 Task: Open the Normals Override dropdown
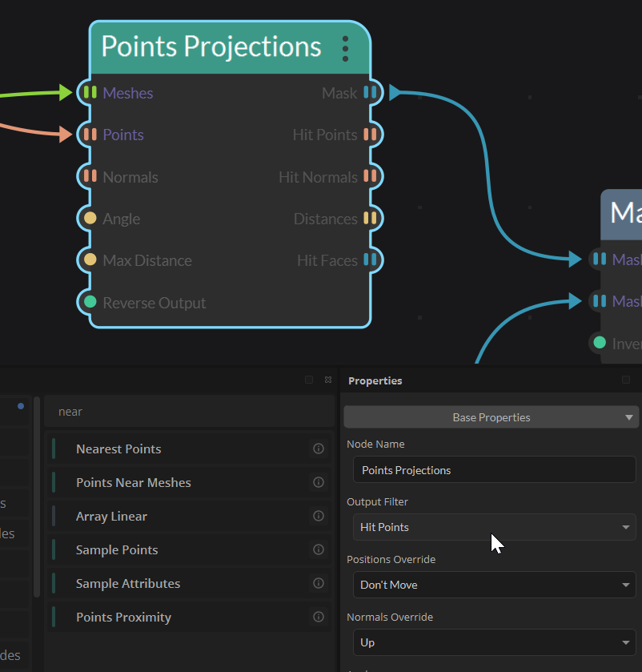(494, 642)
